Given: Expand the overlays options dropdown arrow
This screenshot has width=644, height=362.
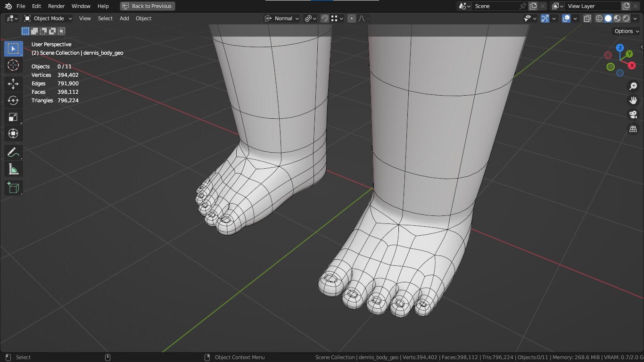Looking at the screenshot, I should [575, 18].
